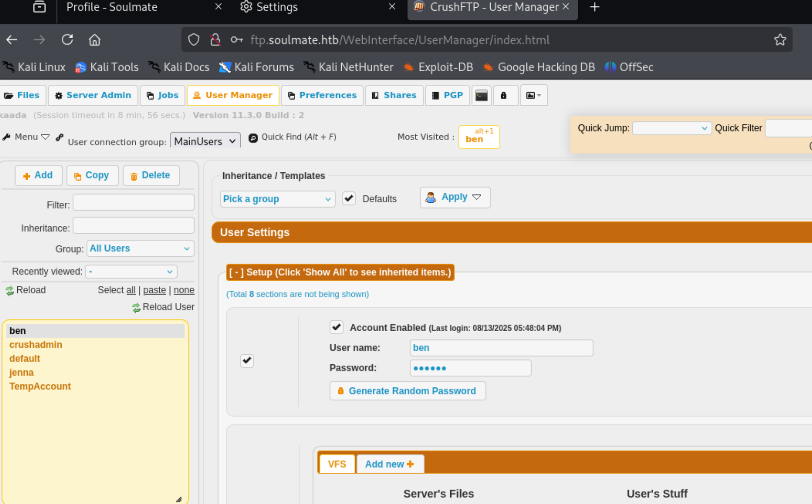Open the image dropdown icon in toolbar
Viewport: 812px width, 504px height.
tap(533, 95)
